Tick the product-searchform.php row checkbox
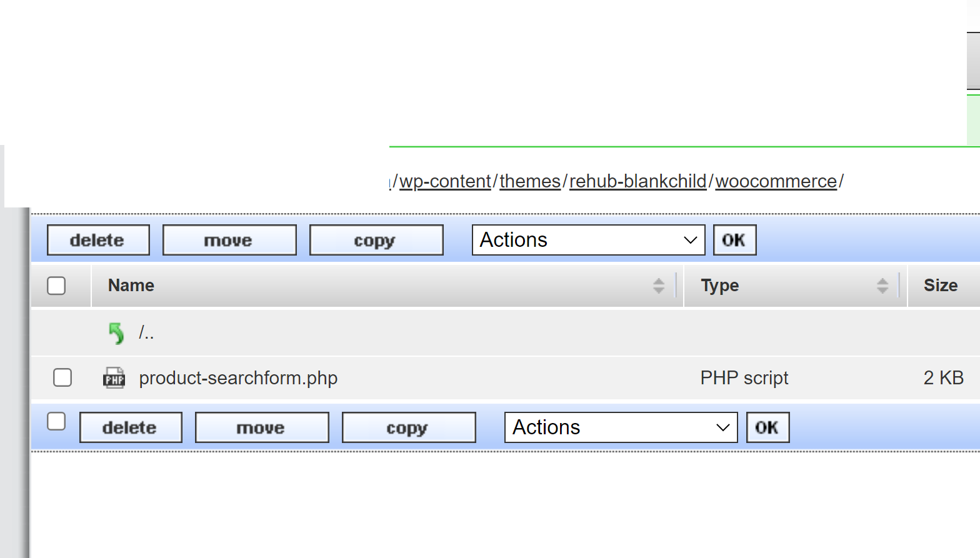This screenshot has height=558, width=980. (62, 377)
